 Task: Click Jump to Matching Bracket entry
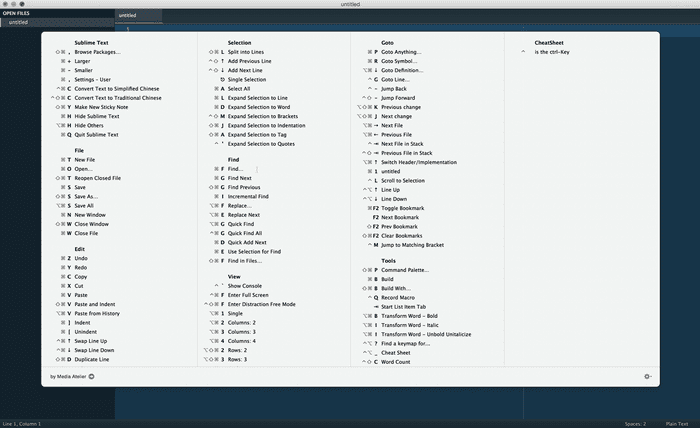click(x=412, y=245)
